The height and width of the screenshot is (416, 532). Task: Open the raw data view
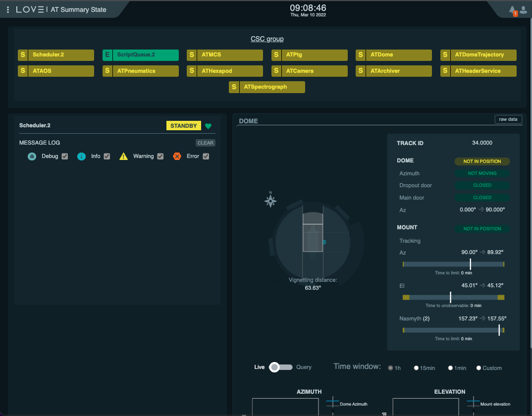point(508,119)
